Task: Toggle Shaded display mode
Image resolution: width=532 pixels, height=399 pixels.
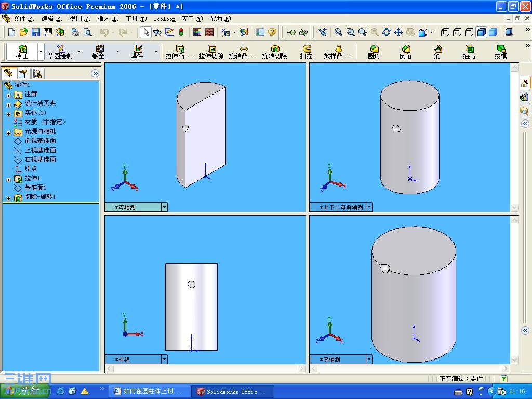Action: (x=493, y=32)
